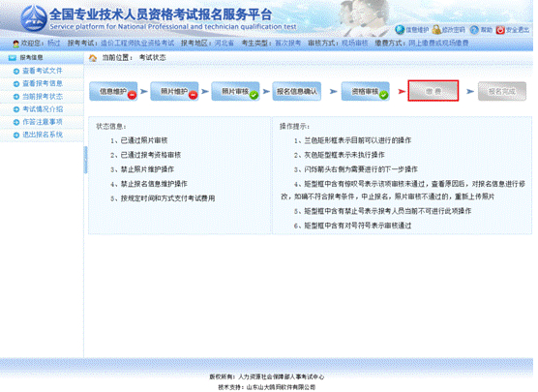Open the help question-mark icon
This screenshot has height=392, width=538.
point(474,30)
